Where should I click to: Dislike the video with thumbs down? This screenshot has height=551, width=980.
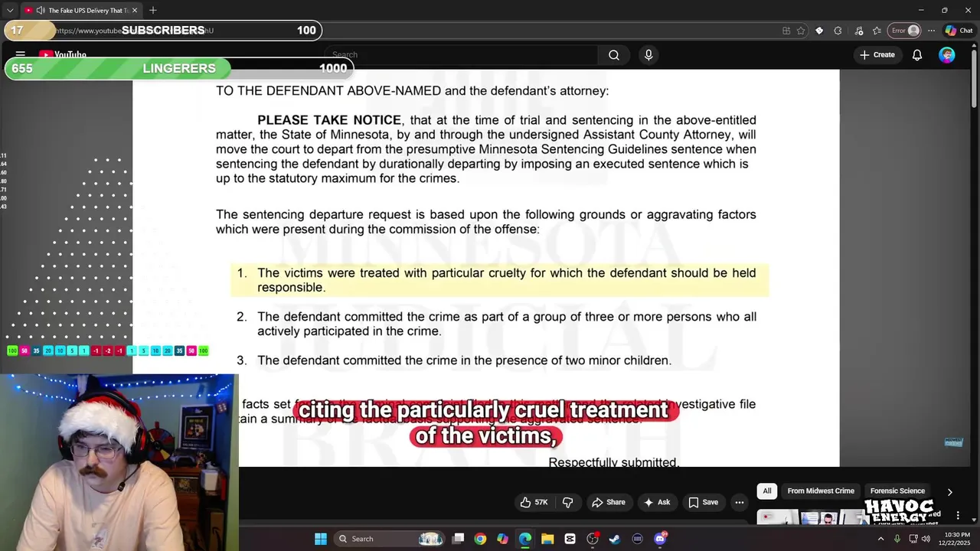[x=567, y=502]
